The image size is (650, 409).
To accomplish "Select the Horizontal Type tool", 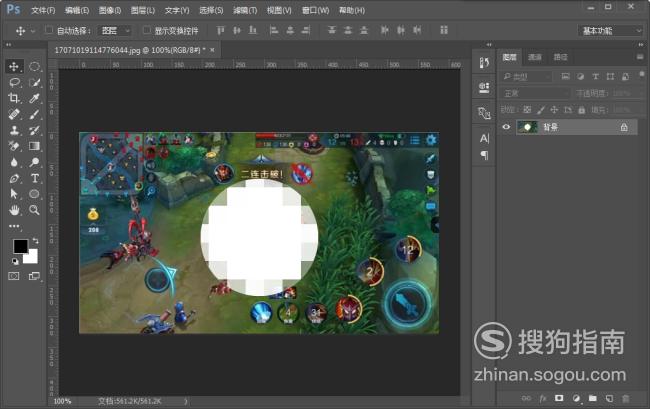I will pyautogui.click(x=34, y=178).
